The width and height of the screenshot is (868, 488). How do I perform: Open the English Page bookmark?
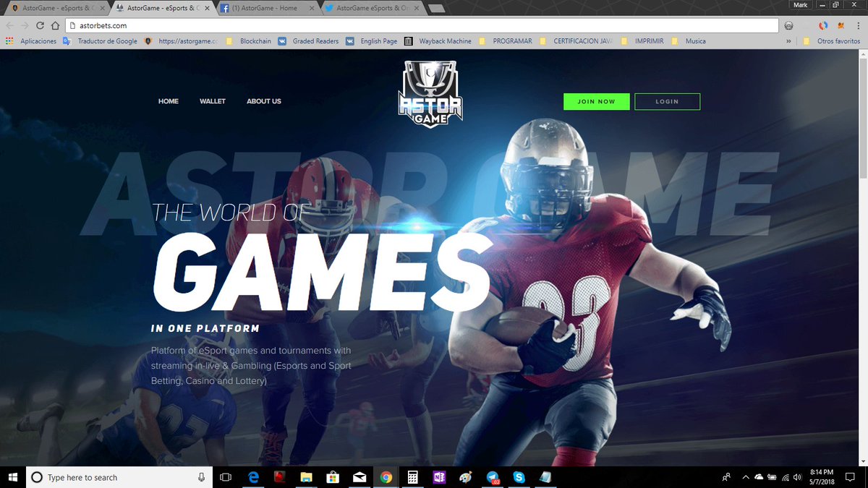click(371, 41)
